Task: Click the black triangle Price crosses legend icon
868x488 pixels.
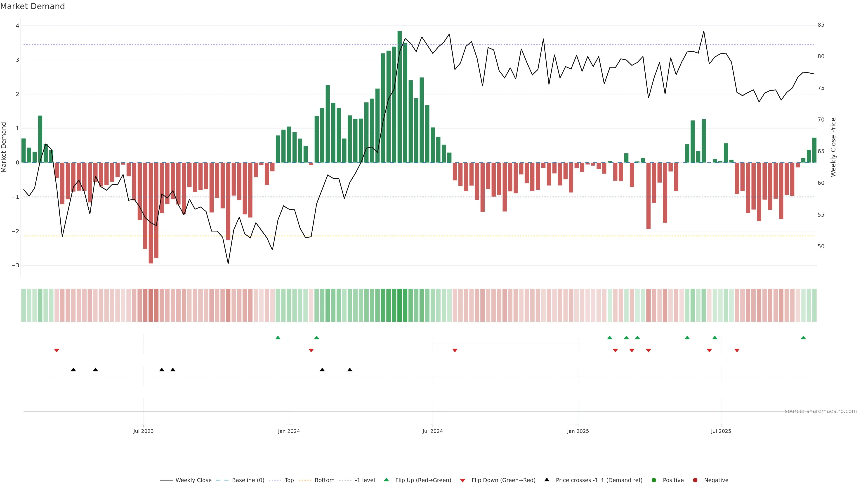Action: [x=547, y=480]
